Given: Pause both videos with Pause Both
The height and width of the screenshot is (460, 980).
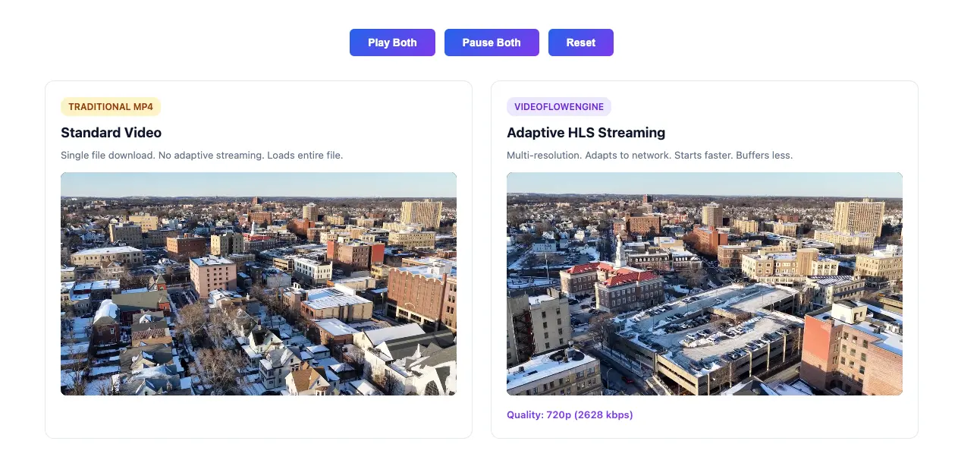Looking at the screenshot, I should pos(492,43).
